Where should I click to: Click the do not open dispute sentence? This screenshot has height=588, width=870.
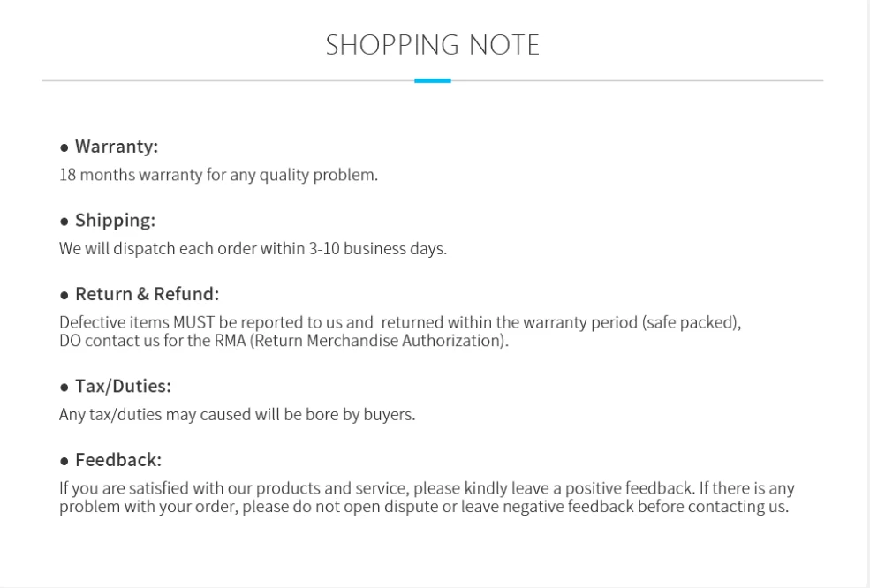424,507
